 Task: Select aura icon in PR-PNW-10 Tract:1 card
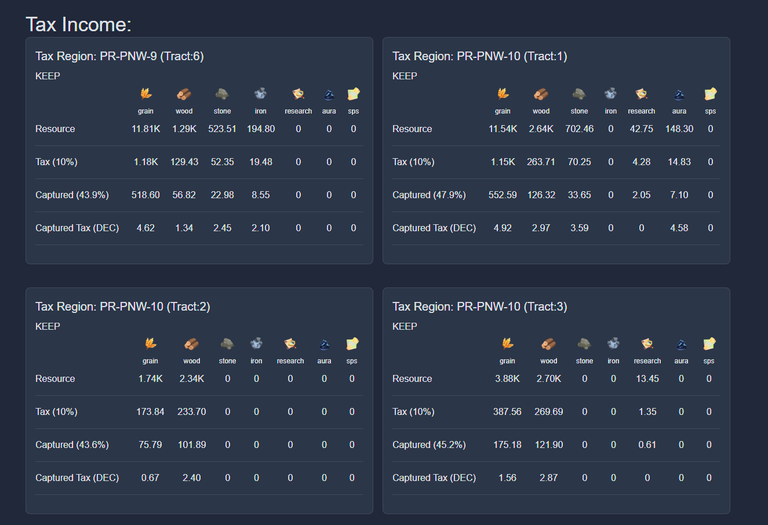click(x=679, y=94)
